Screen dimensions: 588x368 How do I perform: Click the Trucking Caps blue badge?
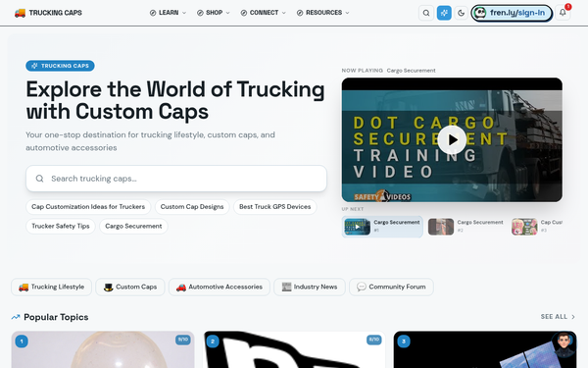pos(60,66)
